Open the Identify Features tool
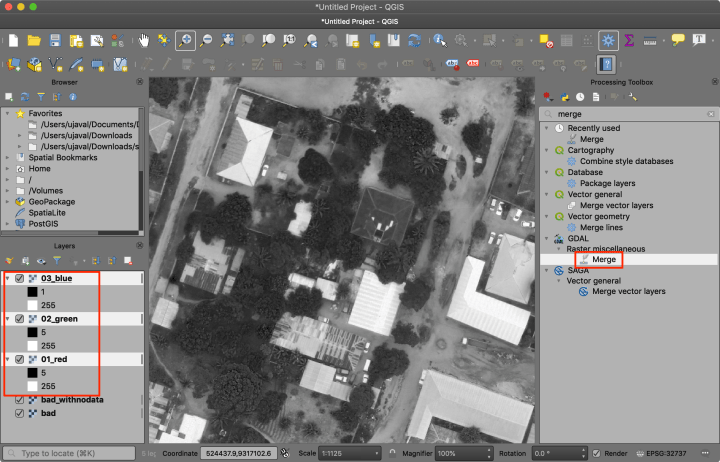This screenshot has height=462, width=720. click(x=439, y=40)
